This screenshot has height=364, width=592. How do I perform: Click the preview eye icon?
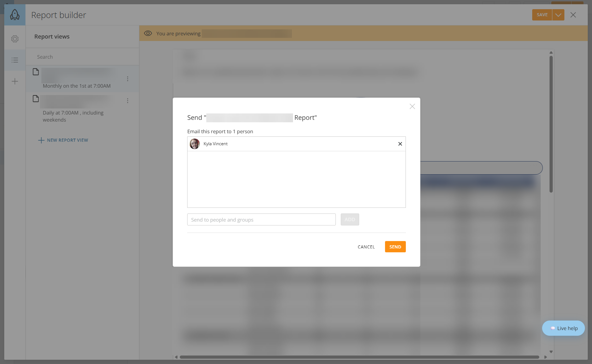click(x=148, y=33)
